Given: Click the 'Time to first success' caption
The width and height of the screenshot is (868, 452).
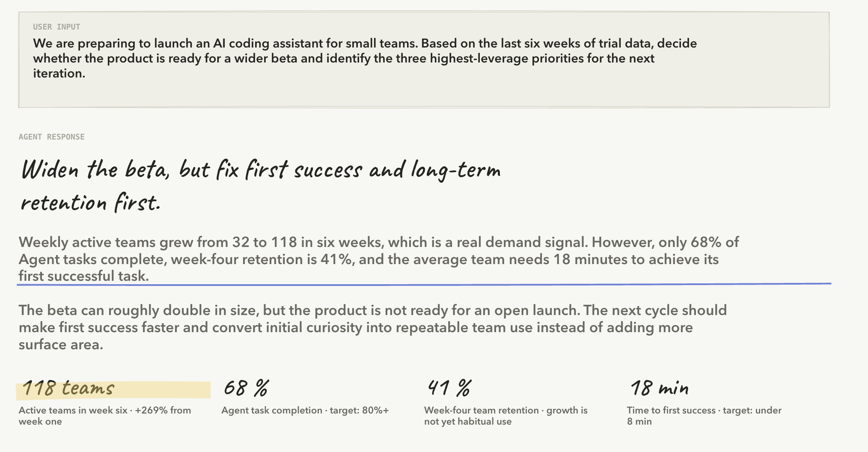Looking at the screenshot, I should click(704, 416).
